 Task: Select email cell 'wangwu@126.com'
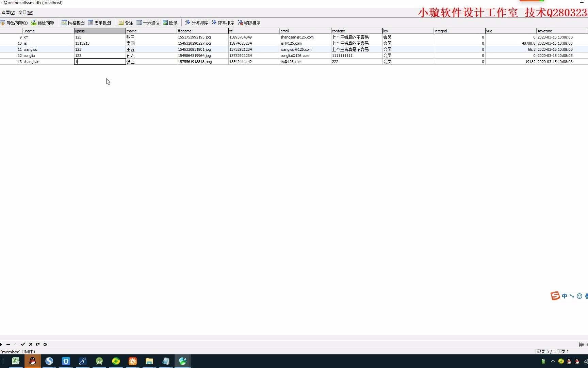(305, 49)
